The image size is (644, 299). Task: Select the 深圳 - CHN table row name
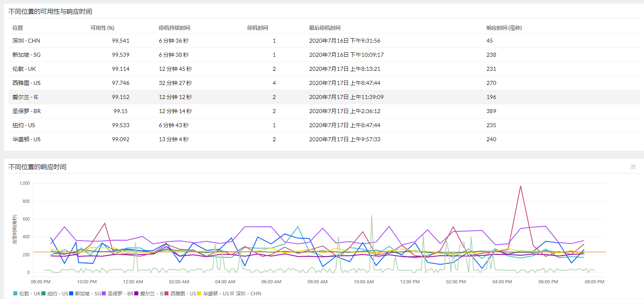[x=26, y=41]
